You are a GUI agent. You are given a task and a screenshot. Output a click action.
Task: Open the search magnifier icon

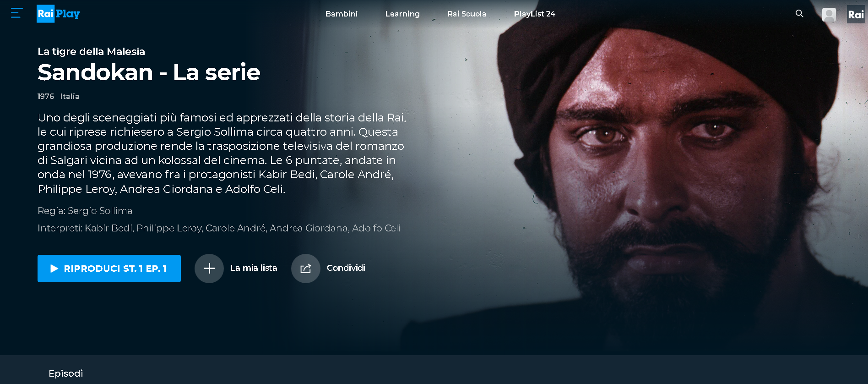pos(799,14)
